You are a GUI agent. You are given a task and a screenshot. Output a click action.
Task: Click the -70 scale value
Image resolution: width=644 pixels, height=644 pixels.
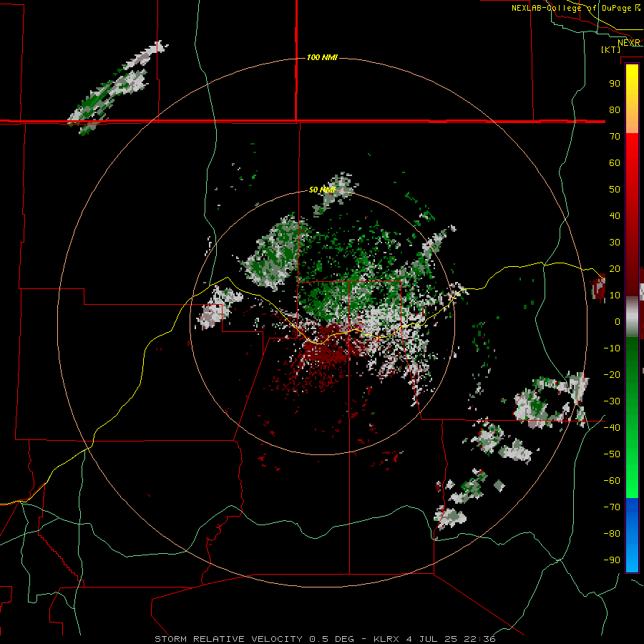tap(612, 507)
